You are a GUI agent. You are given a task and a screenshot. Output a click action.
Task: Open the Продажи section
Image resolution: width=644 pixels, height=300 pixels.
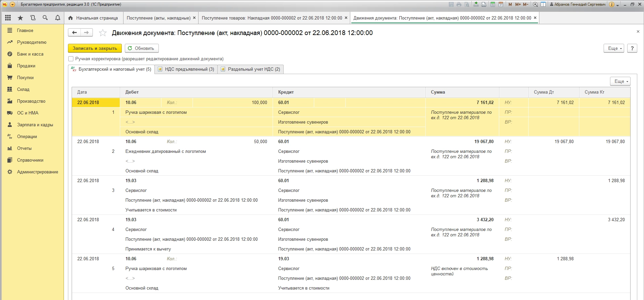point(32,66)
